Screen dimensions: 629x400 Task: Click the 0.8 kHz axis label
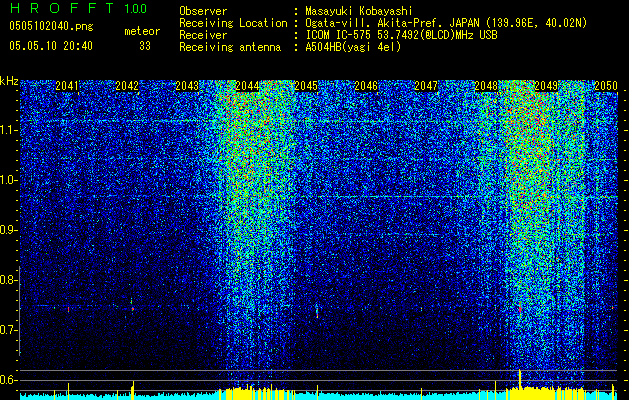click(8, 280)
